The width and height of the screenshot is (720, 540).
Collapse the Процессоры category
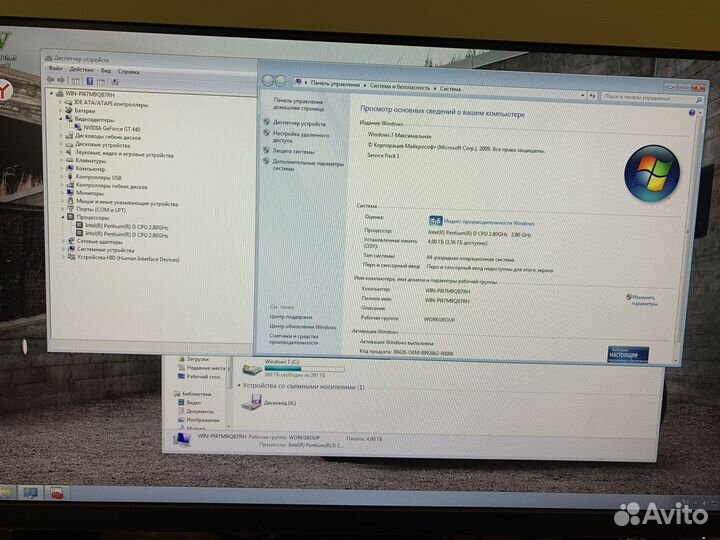62,217
